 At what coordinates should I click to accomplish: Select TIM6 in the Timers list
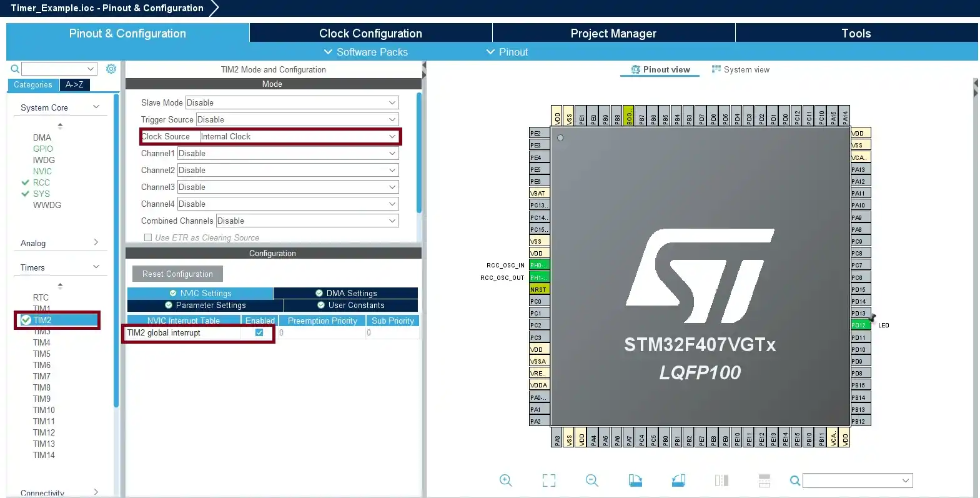pos(42,365)
